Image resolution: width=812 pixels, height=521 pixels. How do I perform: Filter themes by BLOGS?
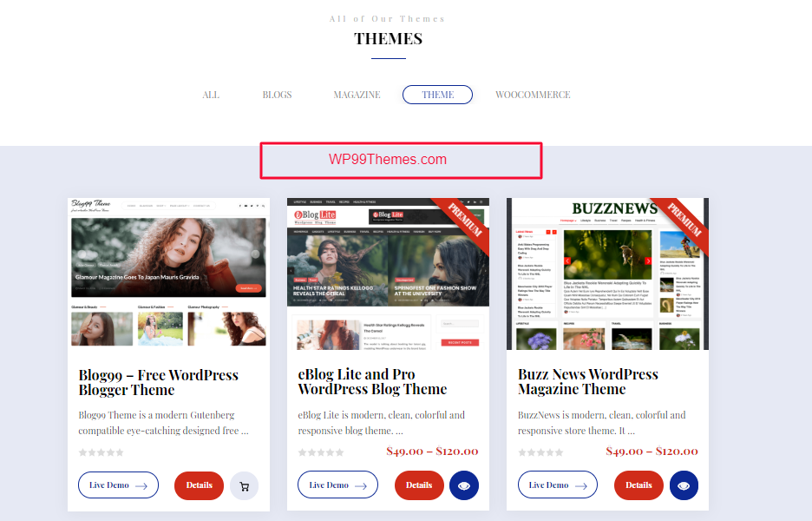click(277, 95)
